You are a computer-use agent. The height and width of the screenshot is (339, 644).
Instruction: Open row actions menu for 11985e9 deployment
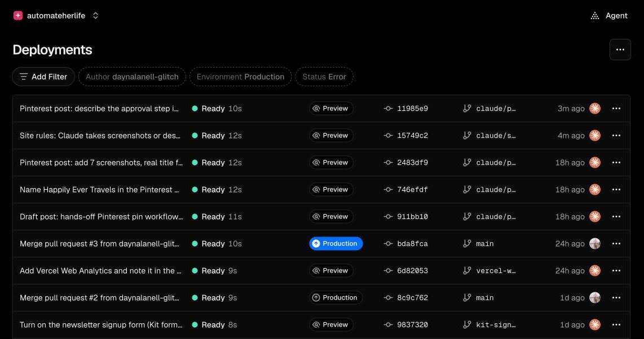(616, 109)
